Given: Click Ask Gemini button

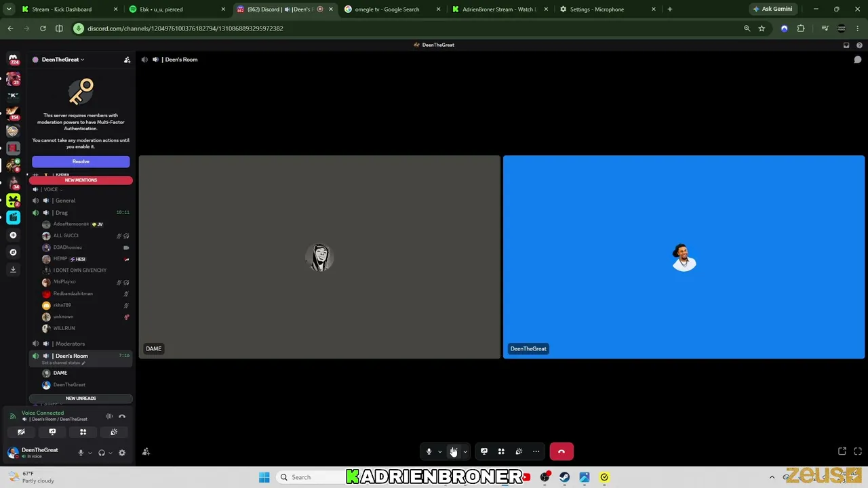Looking at the screenshot, I should coord(772,9).
